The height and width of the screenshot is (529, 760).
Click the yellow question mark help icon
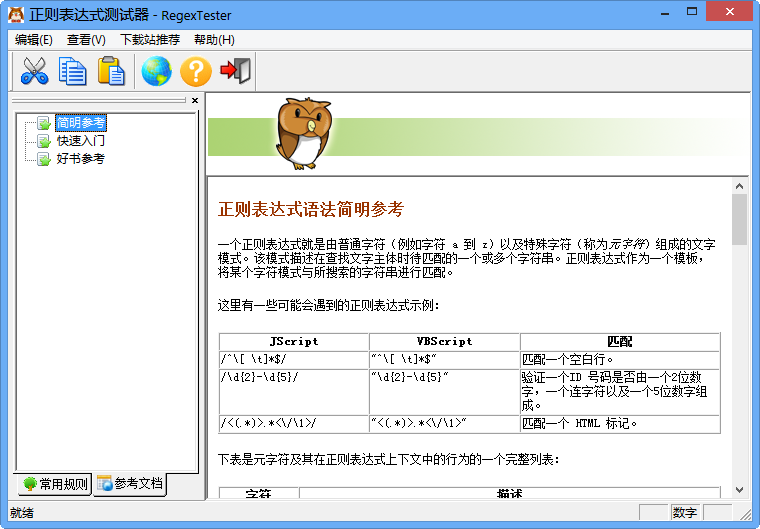[196, 71]
